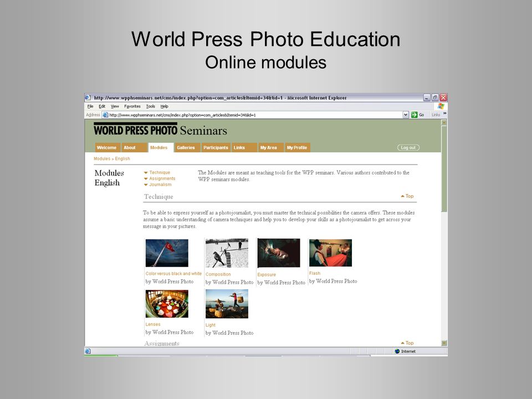Open the File menu
Image resolution: width=532 pixels, height=399 pixels.
90,106
